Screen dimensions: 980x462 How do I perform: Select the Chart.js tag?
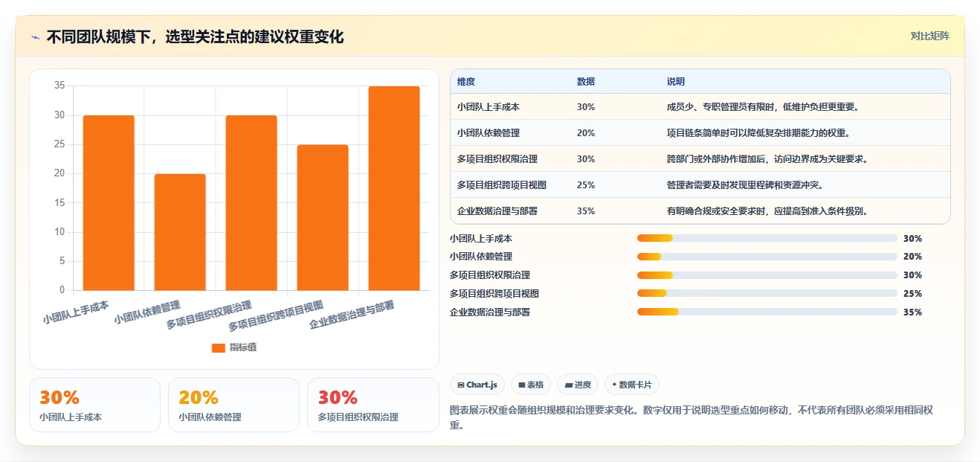pyautogui.click(x=477, y=385)
